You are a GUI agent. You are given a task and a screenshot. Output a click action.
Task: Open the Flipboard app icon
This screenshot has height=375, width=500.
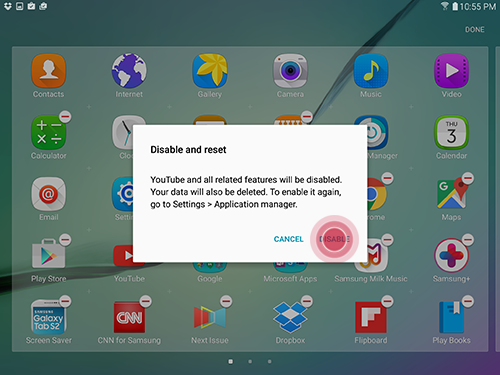(x=371, y=317)
